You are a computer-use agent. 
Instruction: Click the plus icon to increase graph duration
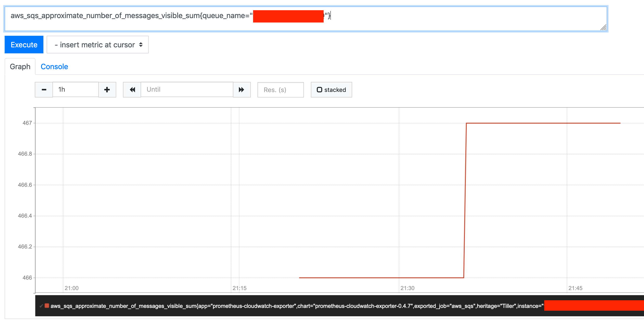click(107, 90)
